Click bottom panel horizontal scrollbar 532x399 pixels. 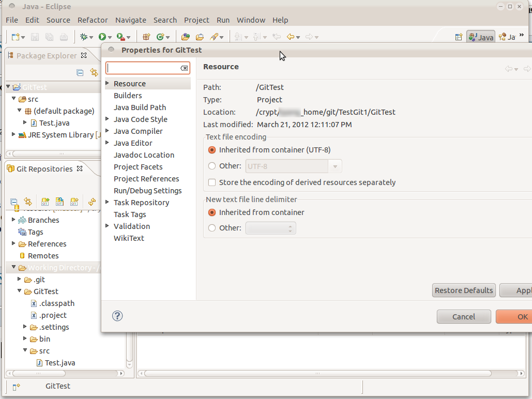tap(317, 373)
